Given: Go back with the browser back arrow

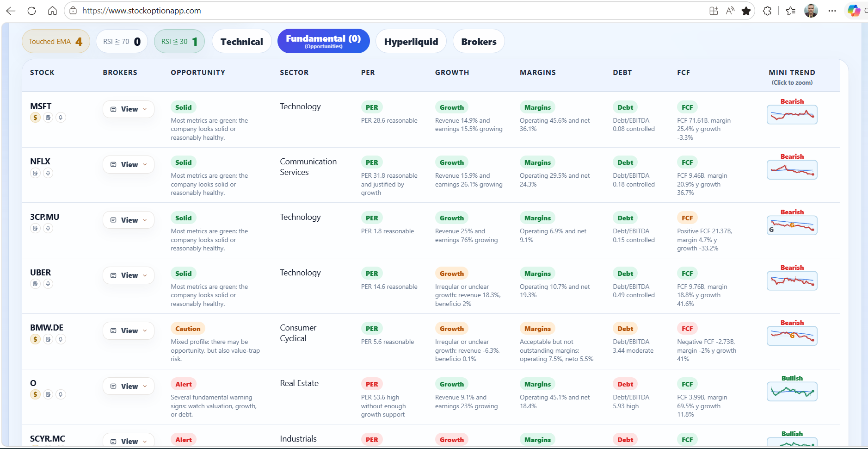Looking at the screenshot, I should pos(11,11).
